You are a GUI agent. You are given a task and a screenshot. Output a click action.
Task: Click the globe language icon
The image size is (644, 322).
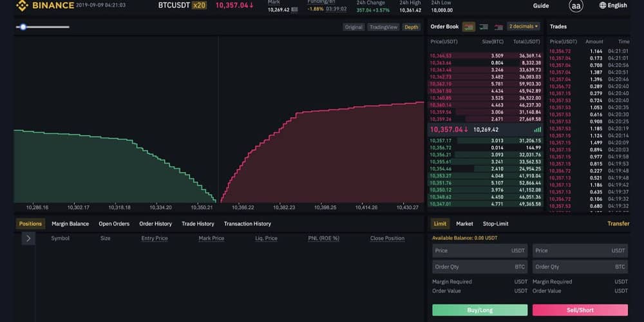pyautogui.click(x=603, y=5)
